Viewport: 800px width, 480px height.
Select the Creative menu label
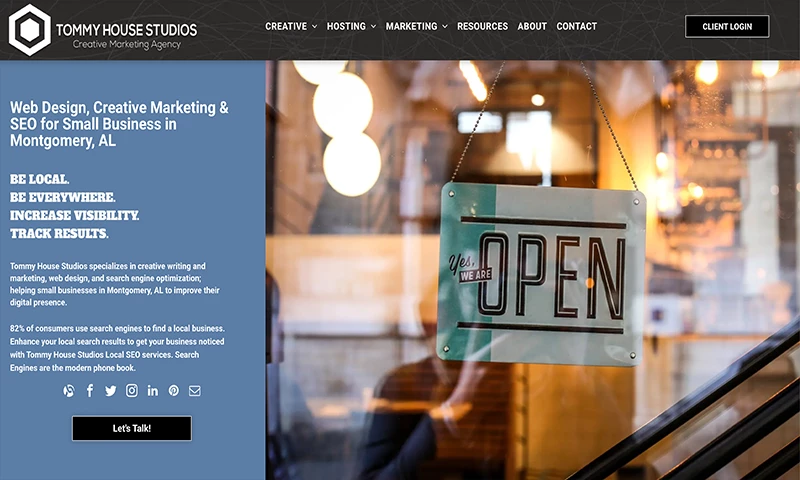pos(286,26)
